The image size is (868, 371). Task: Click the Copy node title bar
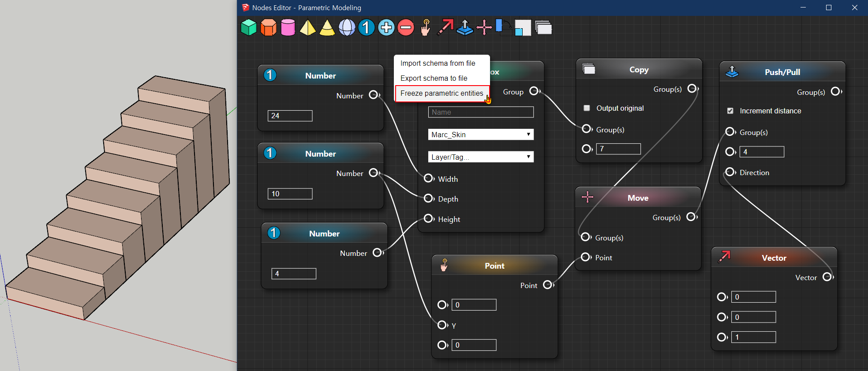coord(639,70)
